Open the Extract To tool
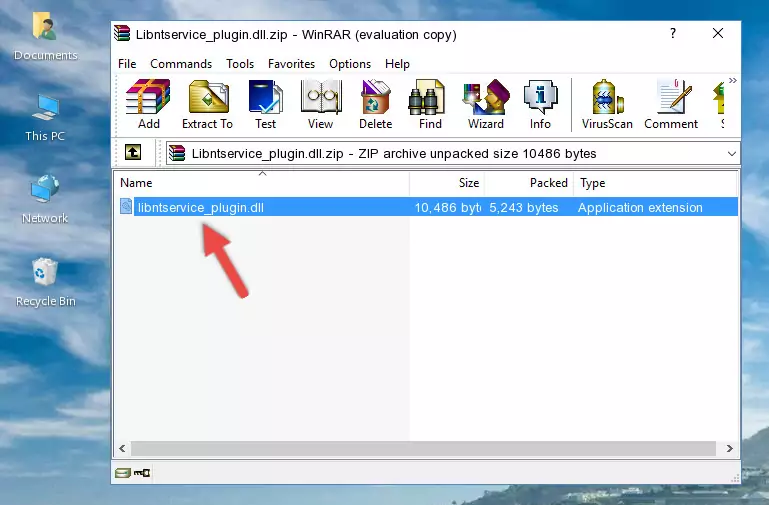This screenshot has width=769, height=505. [x=207, y=104]
